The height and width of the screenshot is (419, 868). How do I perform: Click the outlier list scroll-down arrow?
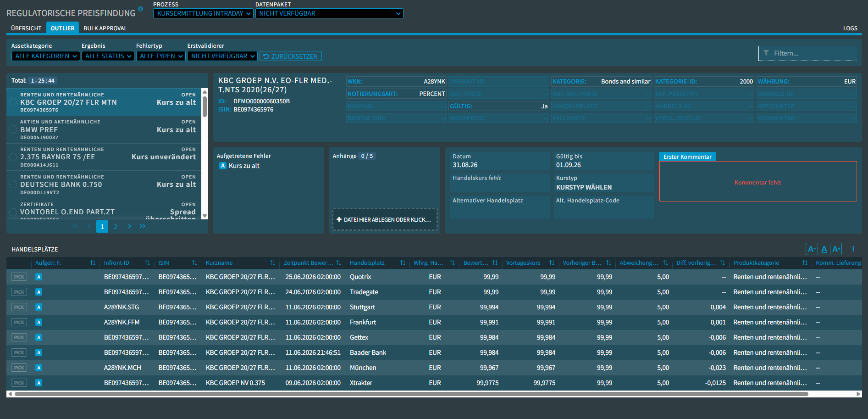(x=205, y=216)
